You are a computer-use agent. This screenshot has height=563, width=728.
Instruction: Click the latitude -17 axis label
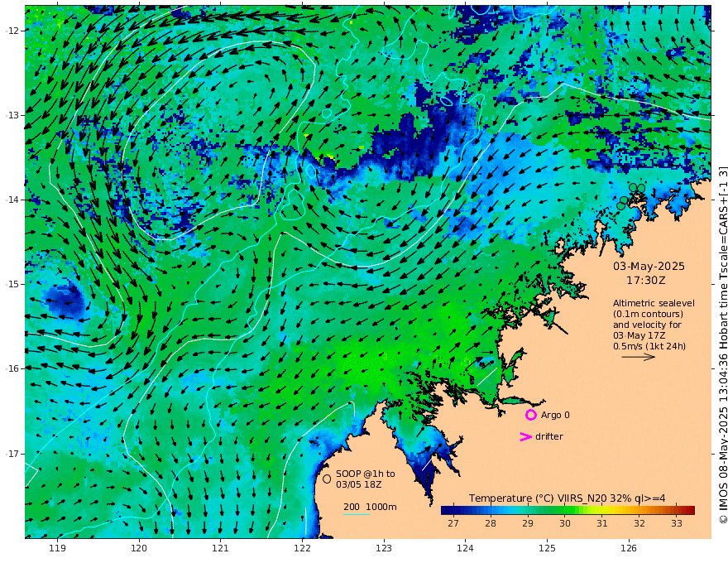pyautogui.click(x=12, y=454)
